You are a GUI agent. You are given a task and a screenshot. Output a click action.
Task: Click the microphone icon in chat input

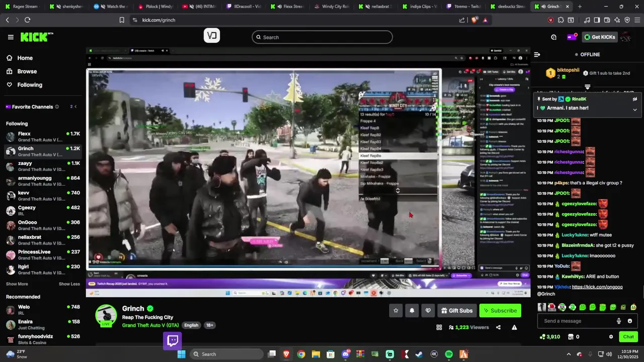(619, 321)
